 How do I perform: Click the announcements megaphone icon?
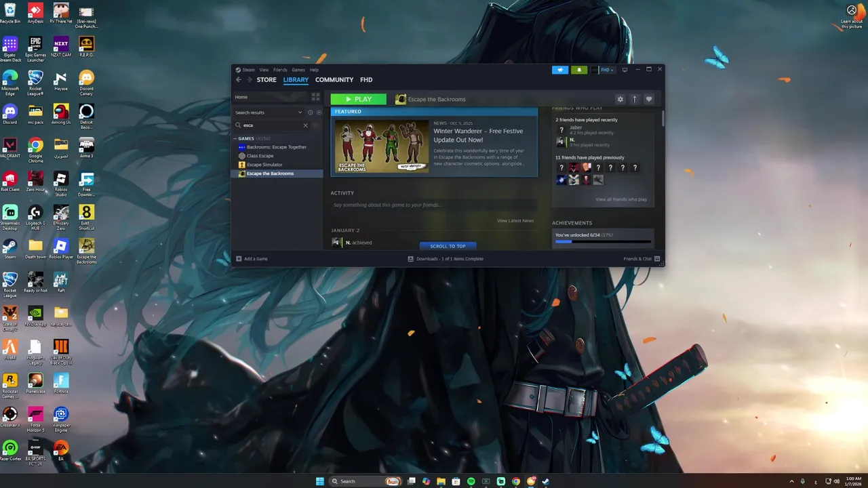pyautogui.click(x=560, y=70)
